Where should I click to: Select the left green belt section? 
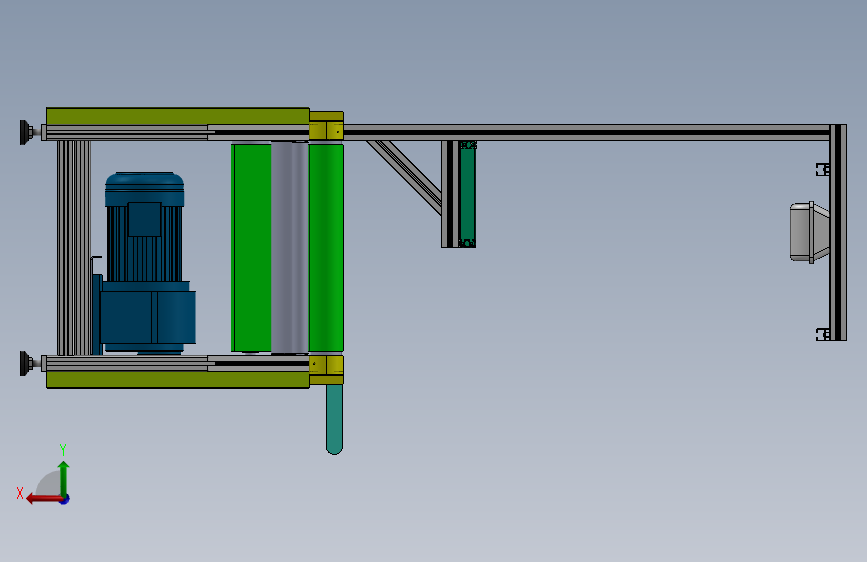coord(251,247)
